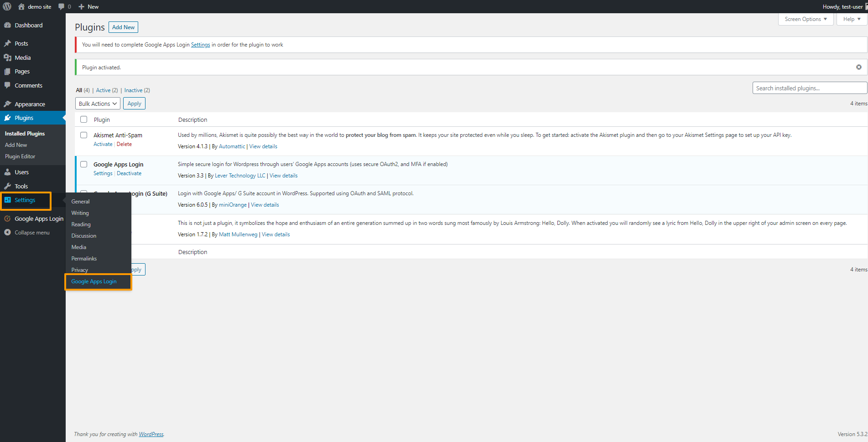Open Plugin Editor in sidebar
This screenshot has width=868, height=442.
[x=20, y=156]
